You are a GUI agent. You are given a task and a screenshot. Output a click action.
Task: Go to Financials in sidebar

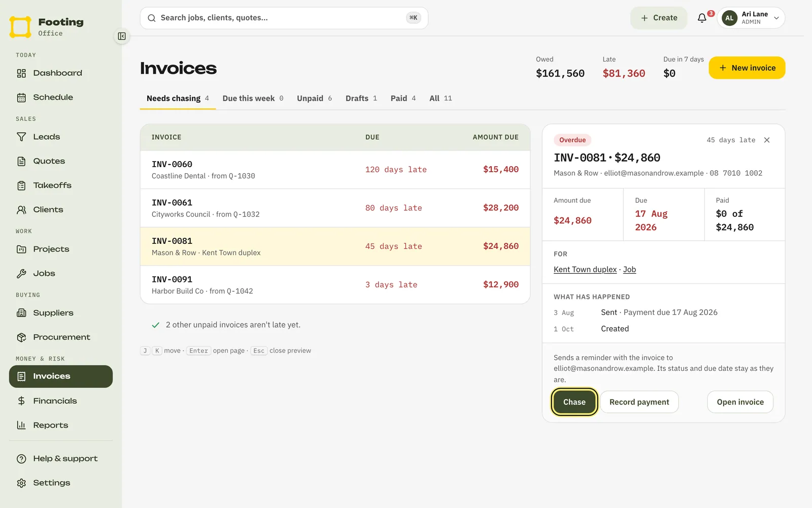[x=61, y=401]
